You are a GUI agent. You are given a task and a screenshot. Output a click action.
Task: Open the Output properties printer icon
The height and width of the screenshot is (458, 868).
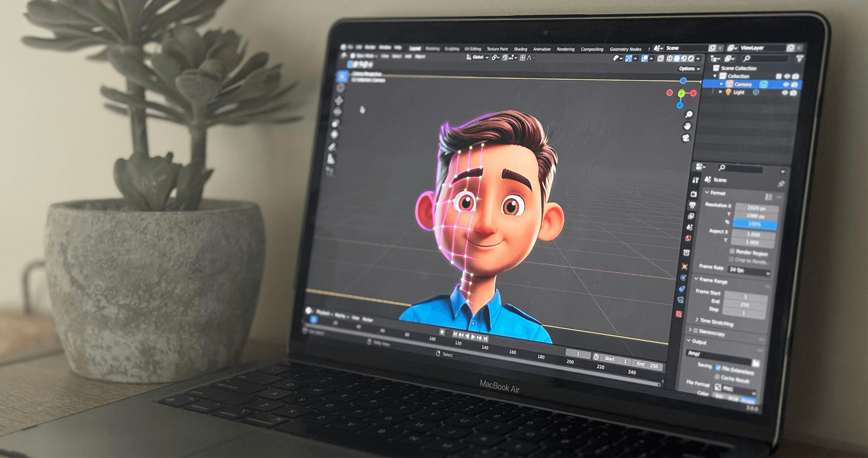[693, 205]
